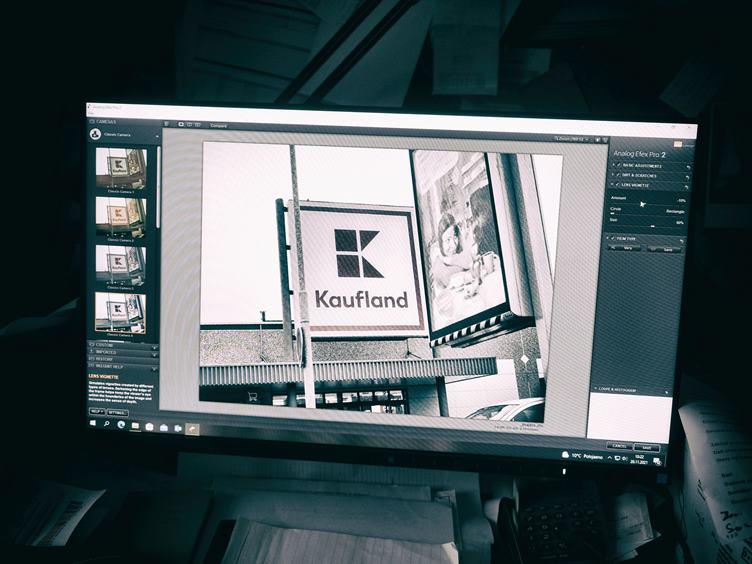Open the notification center icon
This screenshot has width=752, height=564.
[657, 461]
